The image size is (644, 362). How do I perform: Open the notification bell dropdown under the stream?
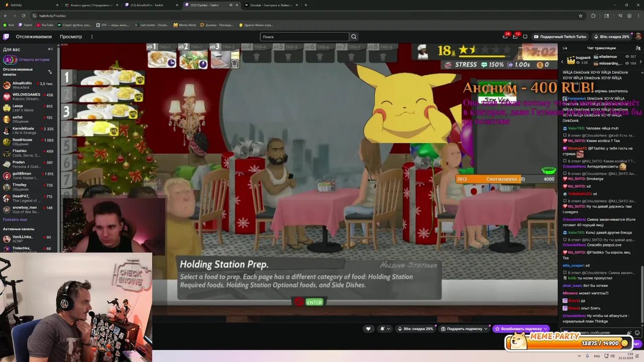(x=384, y=329)
